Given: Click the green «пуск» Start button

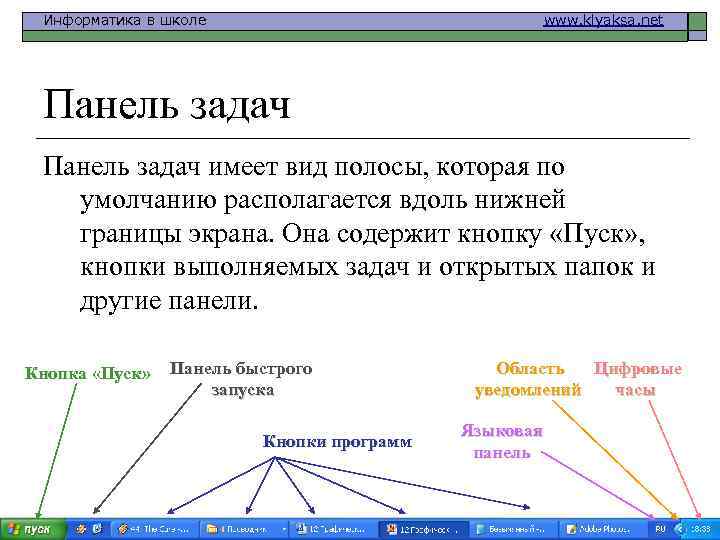Looking at the screenshot, I should click(33, 529).
